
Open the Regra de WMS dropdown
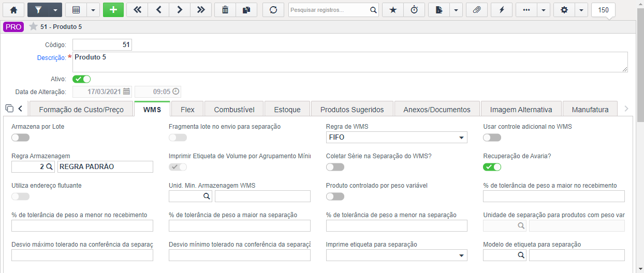[x=397, y=138]
